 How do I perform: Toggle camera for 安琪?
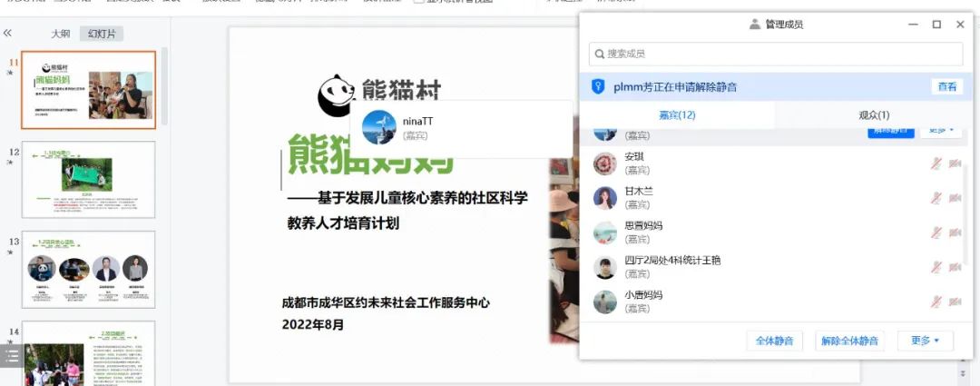pos(955,163)
